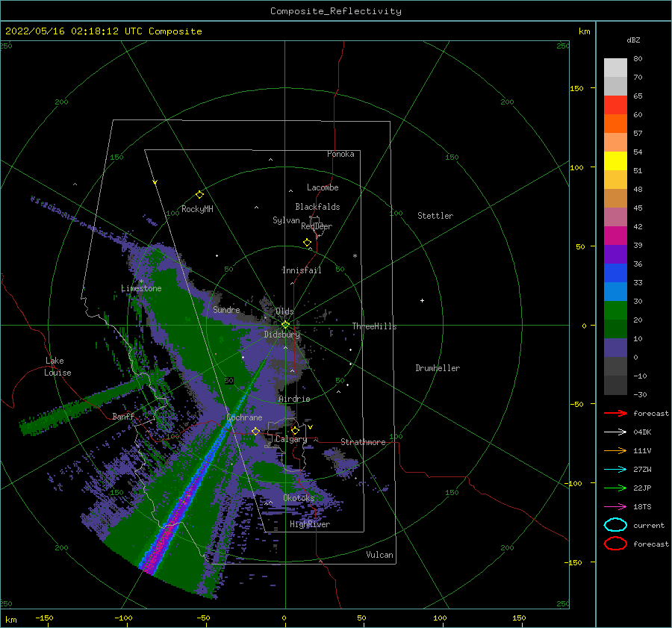The image size is (672, 628).
Task: Click the Drumheller label
Action: pos(438,368)
